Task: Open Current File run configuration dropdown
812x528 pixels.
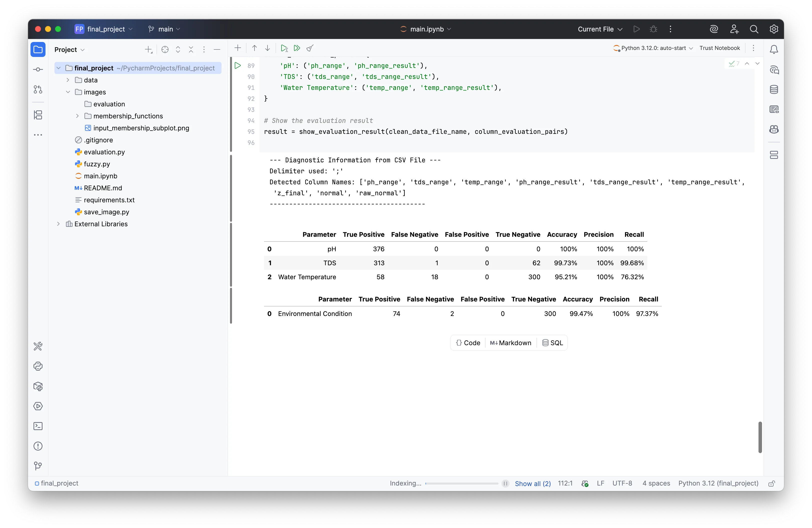Action: (600, 29)
